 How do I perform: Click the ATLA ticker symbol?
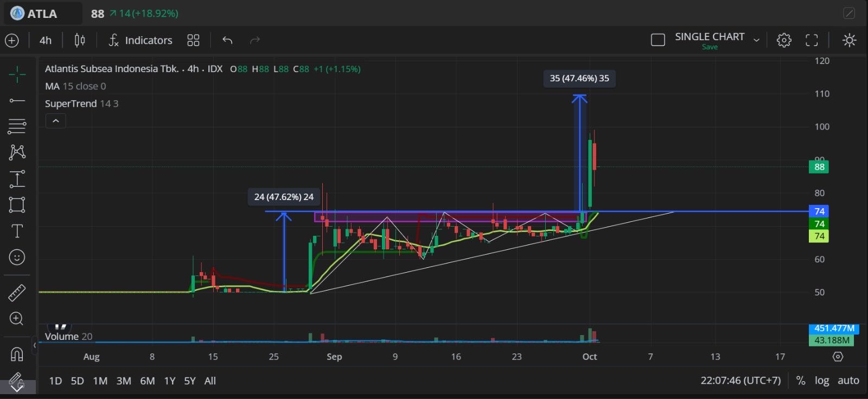pyautogui.click(x=42, y=14)
